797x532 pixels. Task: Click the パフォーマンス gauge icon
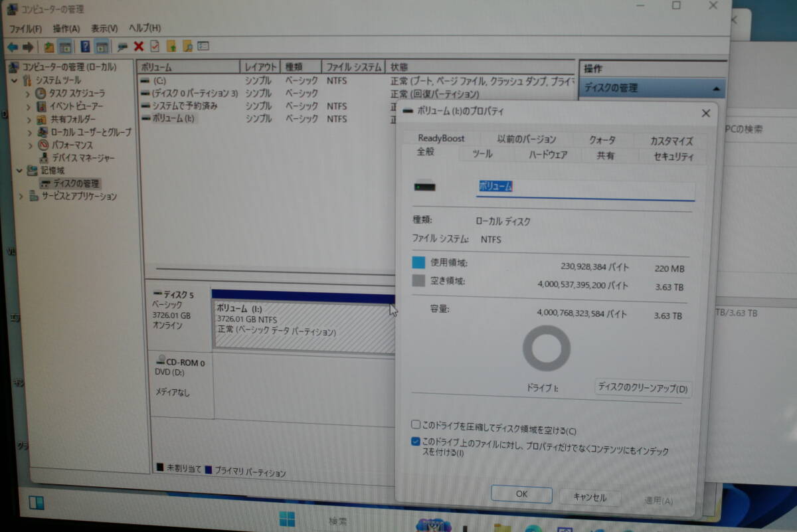pos(44,145)
